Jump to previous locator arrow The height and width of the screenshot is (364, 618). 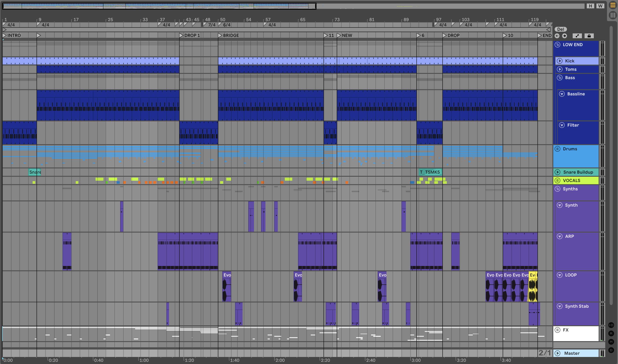click(x=557, y=36)
